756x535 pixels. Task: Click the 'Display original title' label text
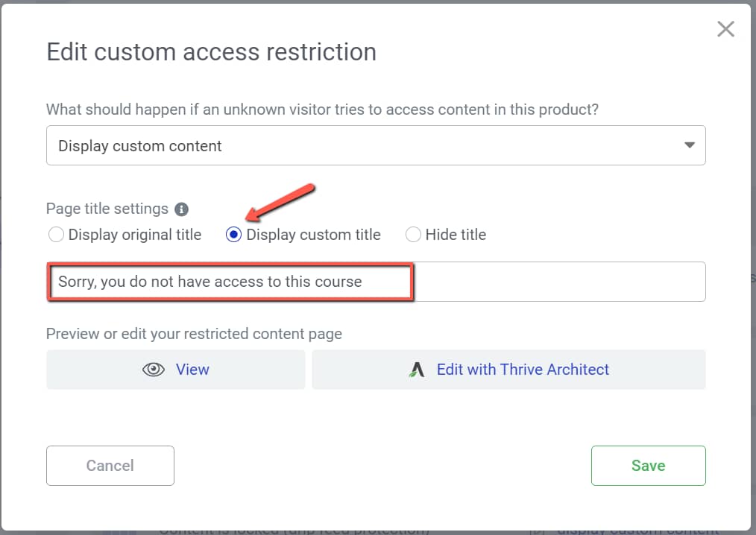point(135,235)
